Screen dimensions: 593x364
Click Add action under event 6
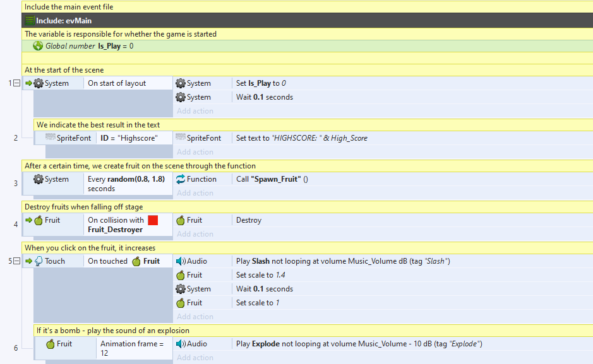coord(195,358)
